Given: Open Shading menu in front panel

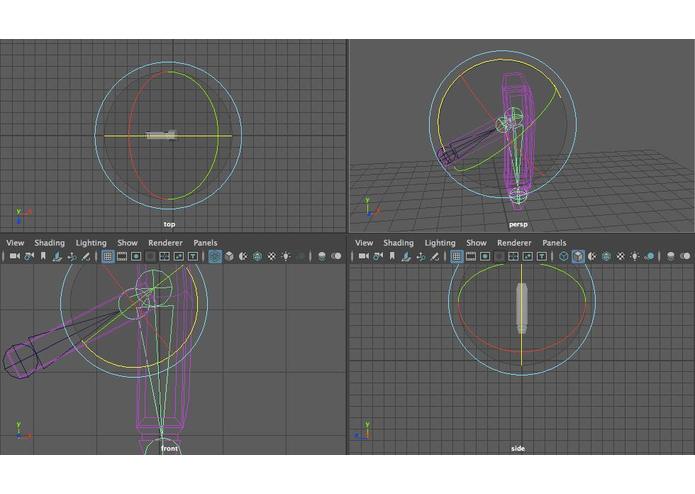Looking at the screenshot, I should point(50,243).
